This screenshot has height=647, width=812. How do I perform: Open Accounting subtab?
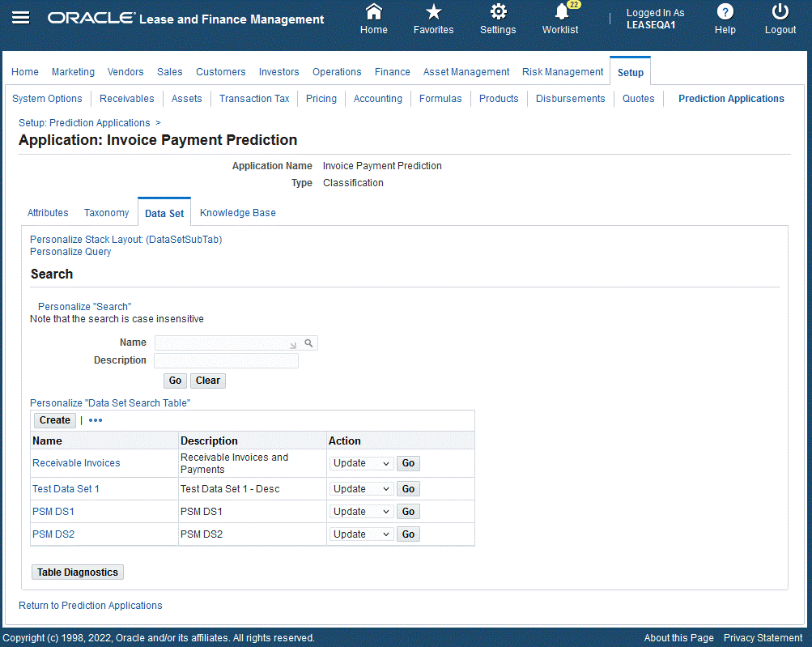[x=377, y=99]
